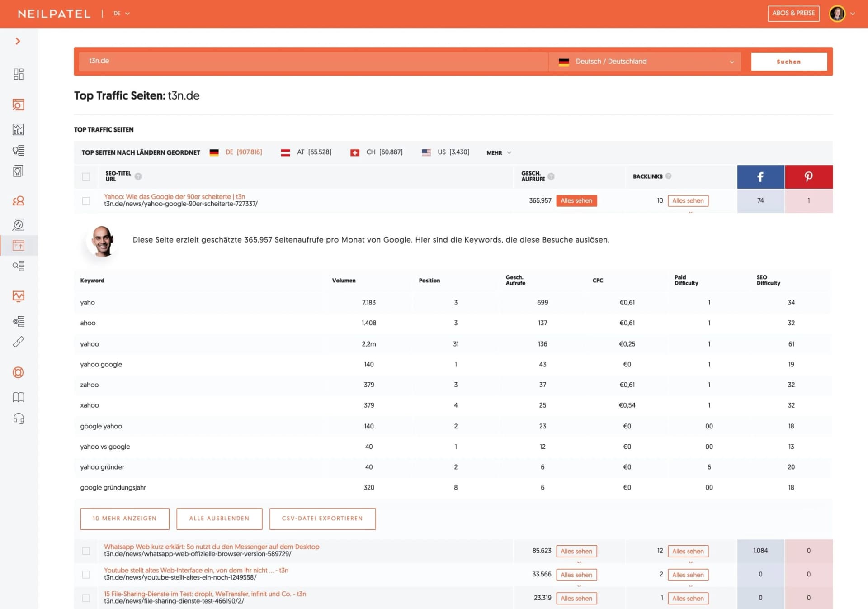The width and height of the screenshot is (868, 609).
Task: Click the help lifebuoy icon in sidebar
Action: pos(18,372)
